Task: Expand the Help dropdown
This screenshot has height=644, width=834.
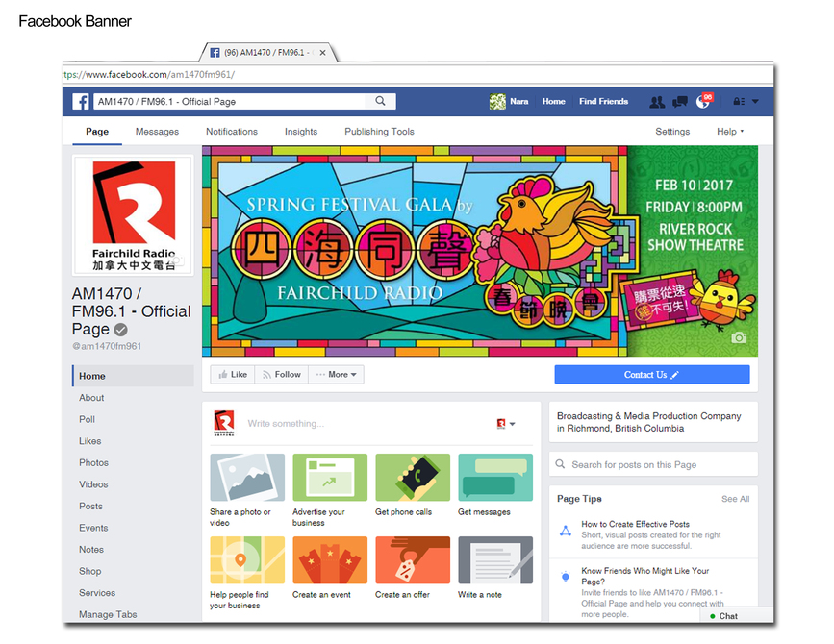Action: pyautogui.click(x=730, y=132)
